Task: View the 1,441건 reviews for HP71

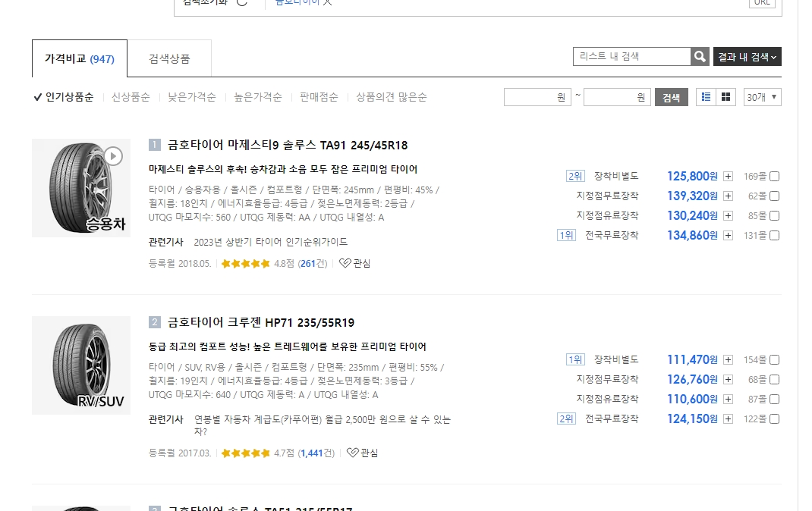Action: pos(316,453)
